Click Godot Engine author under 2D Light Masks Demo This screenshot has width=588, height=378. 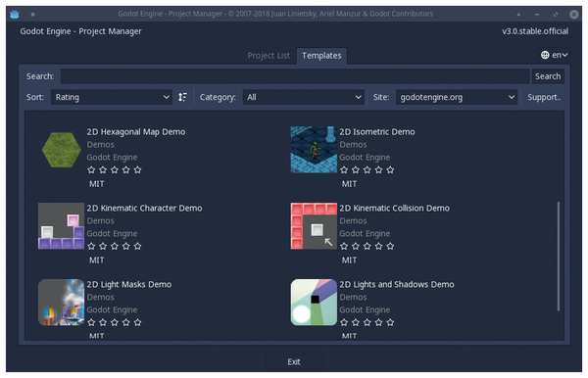pos(112,309)
